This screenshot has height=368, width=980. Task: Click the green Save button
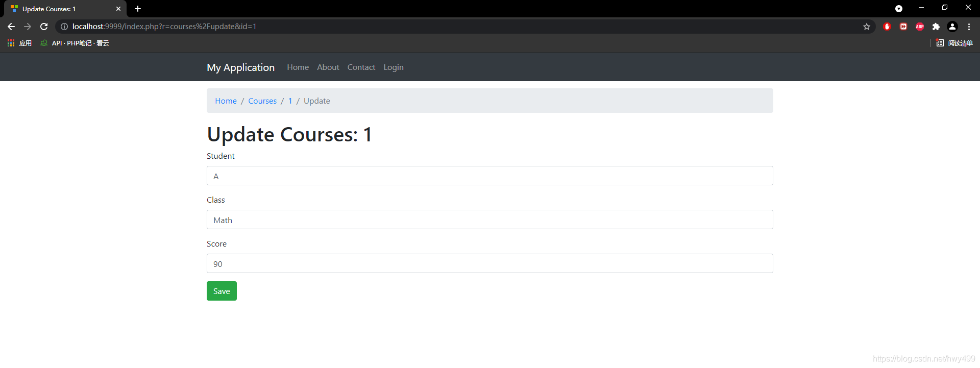pos(222,291)
